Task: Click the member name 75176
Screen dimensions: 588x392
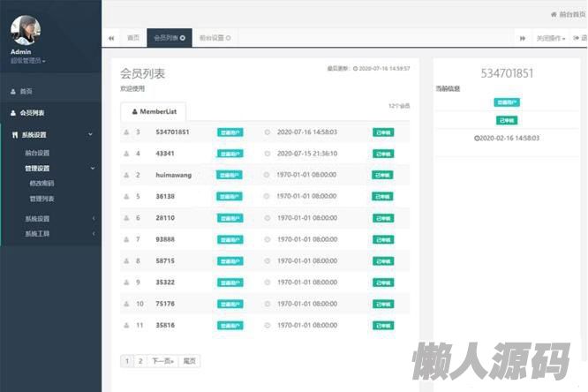Action: 165,304
